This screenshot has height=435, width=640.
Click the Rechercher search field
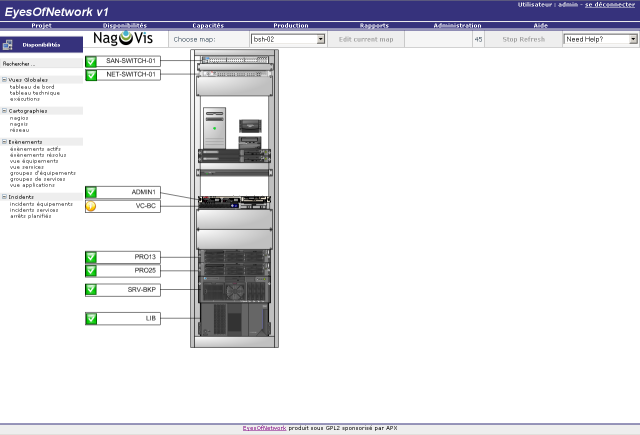point(41,64)
